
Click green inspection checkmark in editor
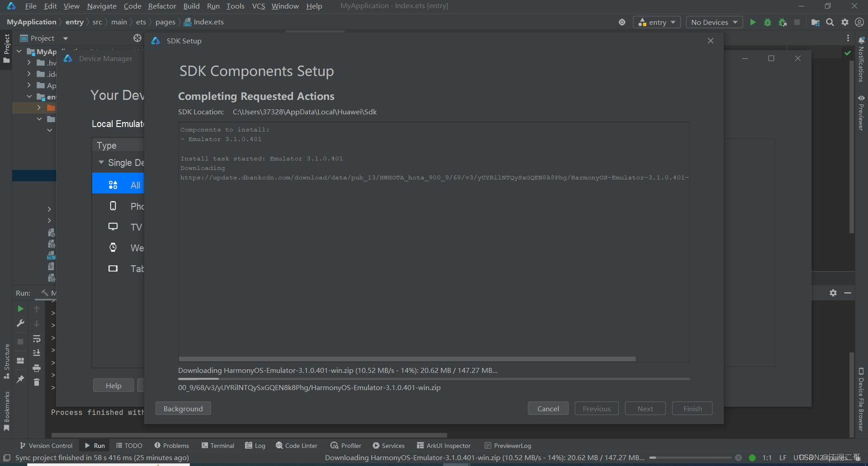pos(848,53)
